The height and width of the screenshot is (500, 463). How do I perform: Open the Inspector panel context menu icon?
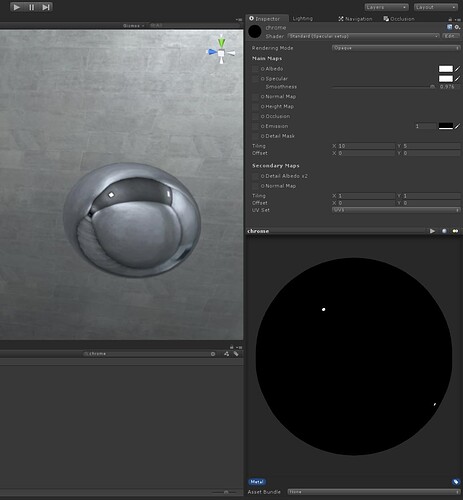click(x=457, y=19)
